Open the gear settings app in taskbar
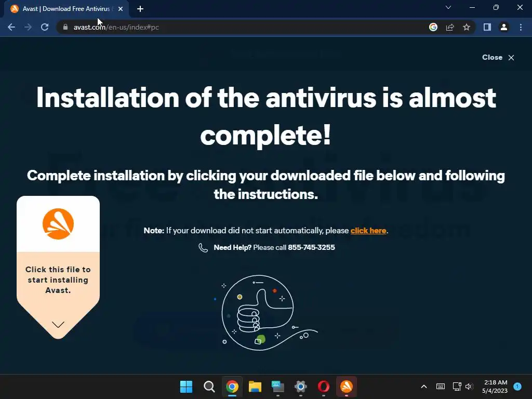The width and height of the screenshot is (532, 399). pos(301,387)
